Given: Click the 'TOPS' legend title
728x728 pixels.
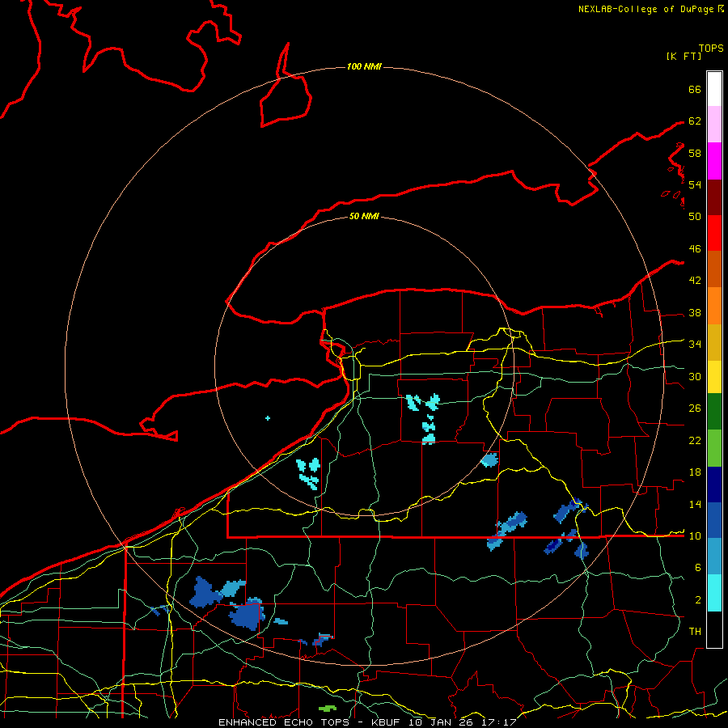Looking at the screenshot, I should (x=711, y=49).
